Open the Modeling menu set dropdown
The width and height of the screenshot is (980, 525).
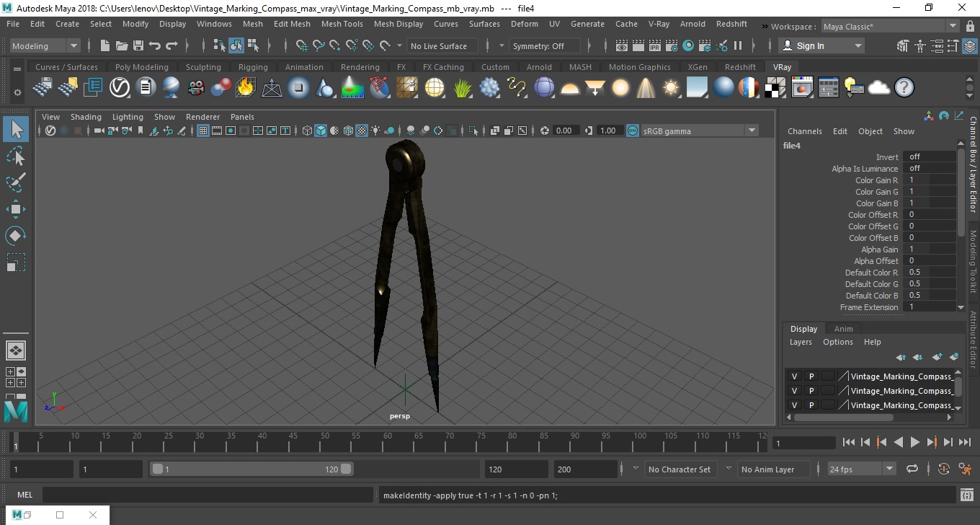(x=45, y=45)
